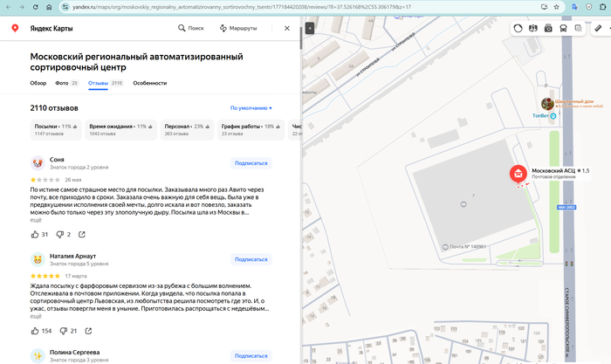The image size is (611, 364).
Task: Click the shield extension icon
Action: pyautogui.click(x=589, y=7)
